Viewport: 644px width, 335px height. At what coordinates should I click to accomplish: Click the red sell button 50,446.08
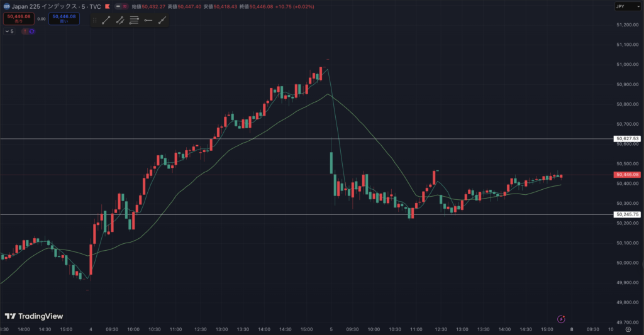[18, 19]
